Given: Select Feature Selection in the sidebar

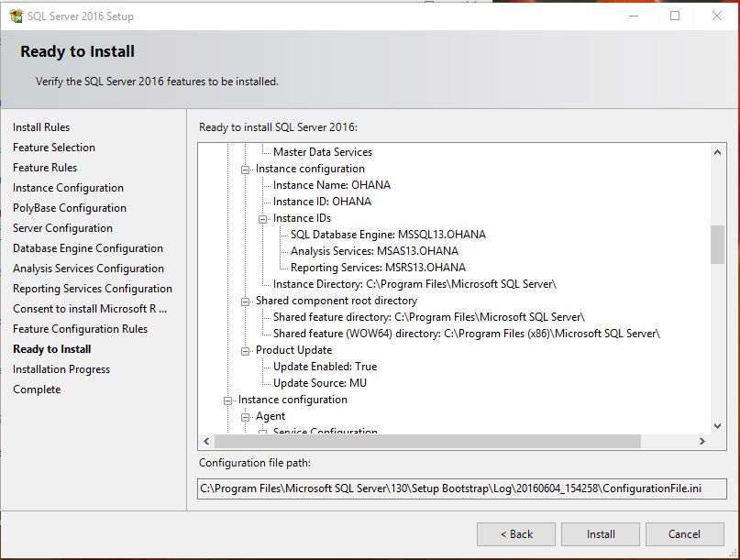Looking at the screenshot, I should (x=53, y=147).
